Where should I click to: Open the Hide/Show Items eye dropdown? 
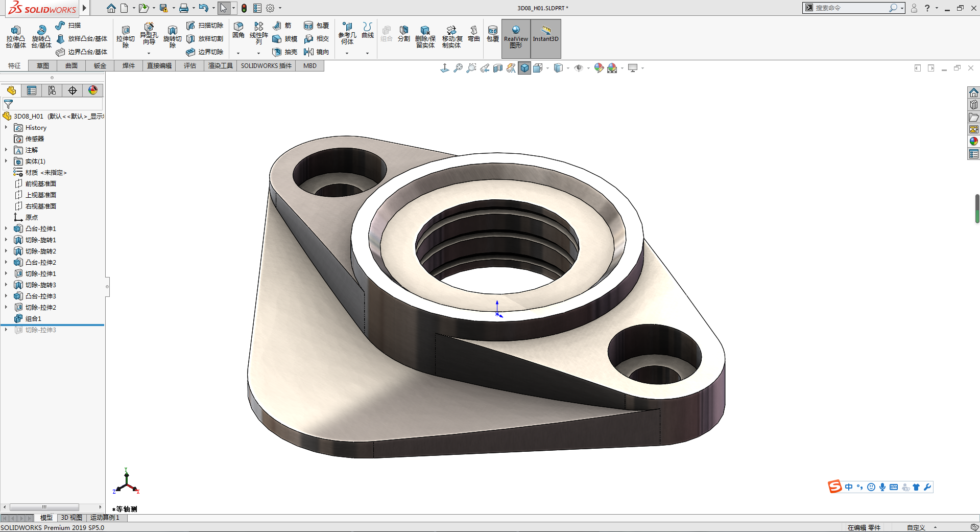(588, 68)
